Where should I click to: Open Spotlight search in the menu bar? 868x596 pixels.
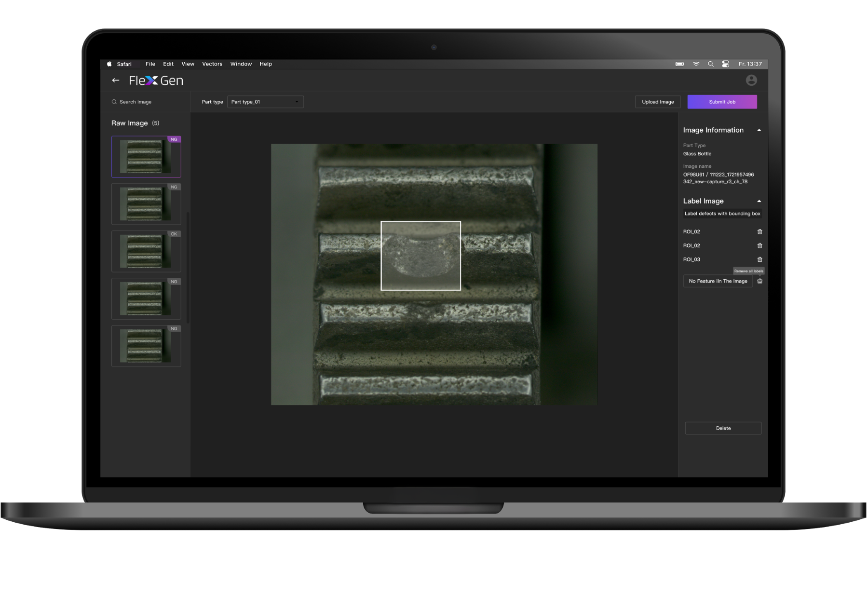click(710, 64)
